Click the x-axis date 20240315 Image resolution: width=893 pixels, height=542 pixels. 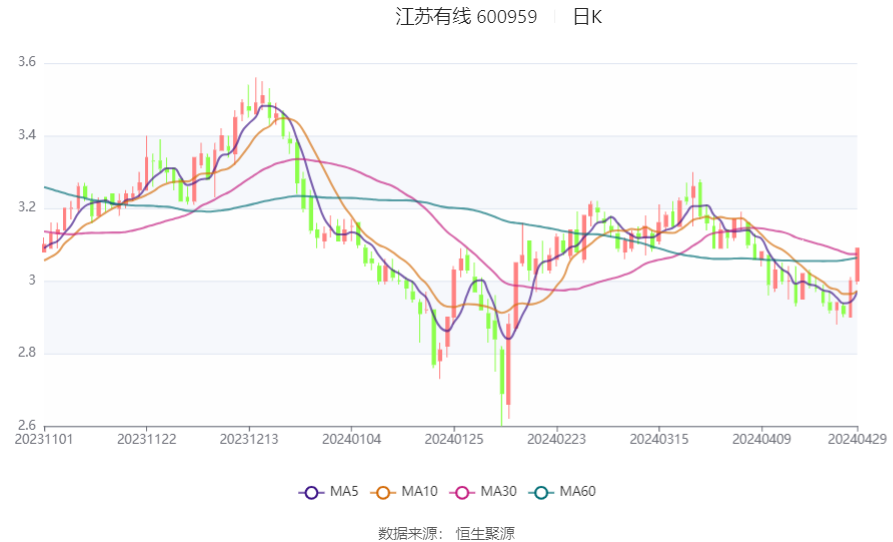[659, 440]
